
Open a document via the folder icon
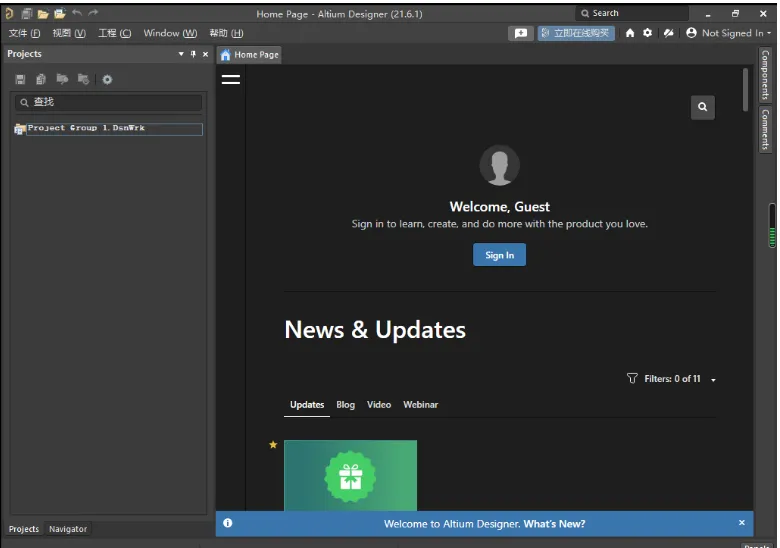pos(43,13)
